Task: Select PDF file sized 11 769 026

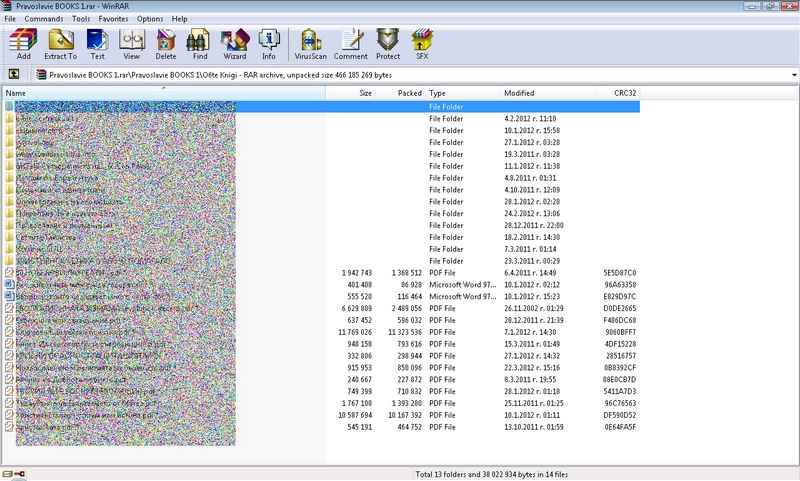Action: [322, 332]
